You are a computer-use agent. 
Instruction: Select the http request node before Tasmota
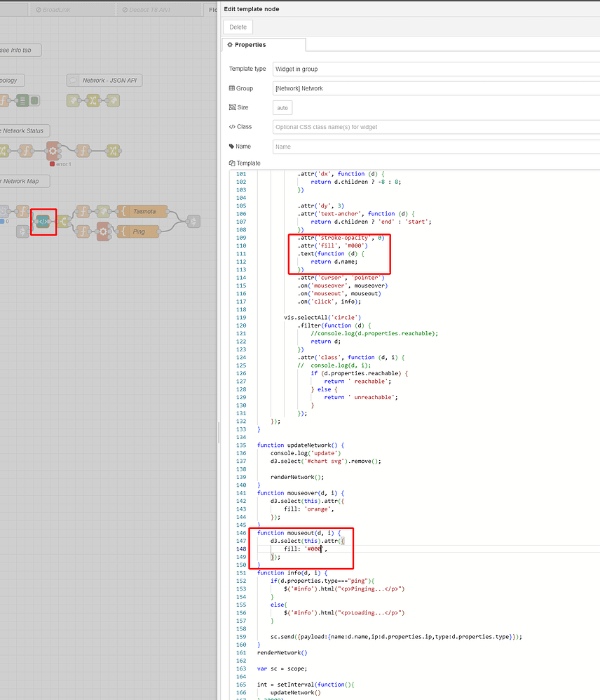tap(103, 211)
